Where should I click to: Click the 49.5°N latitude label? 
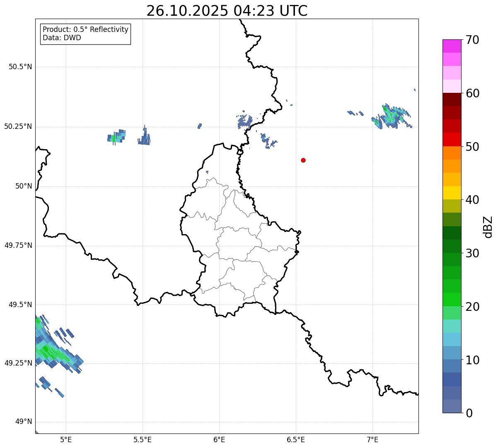20,305
